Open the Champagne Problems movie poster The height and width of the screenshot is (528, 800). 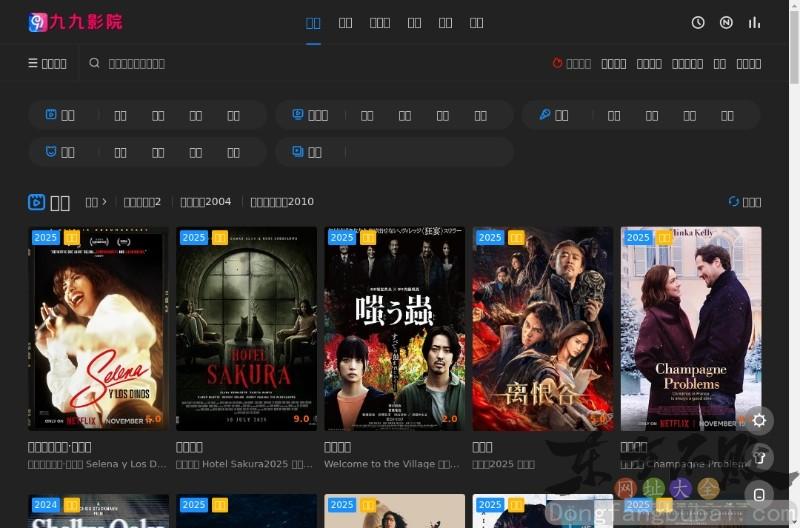[x=691, y=328]
